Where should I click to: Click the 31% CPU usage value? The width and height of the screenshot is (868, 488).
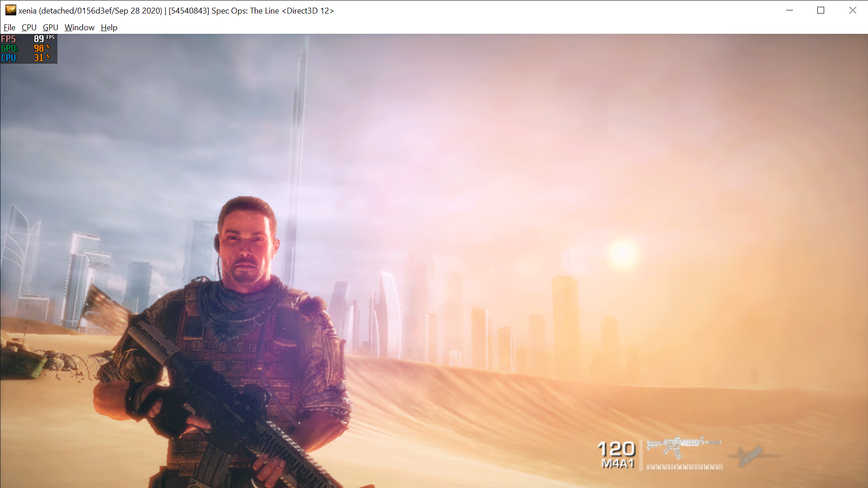coord(38,57)
